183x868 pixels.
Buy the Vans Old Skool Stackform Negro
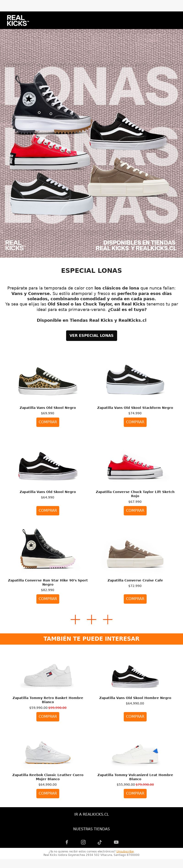(x=135, y=422)
